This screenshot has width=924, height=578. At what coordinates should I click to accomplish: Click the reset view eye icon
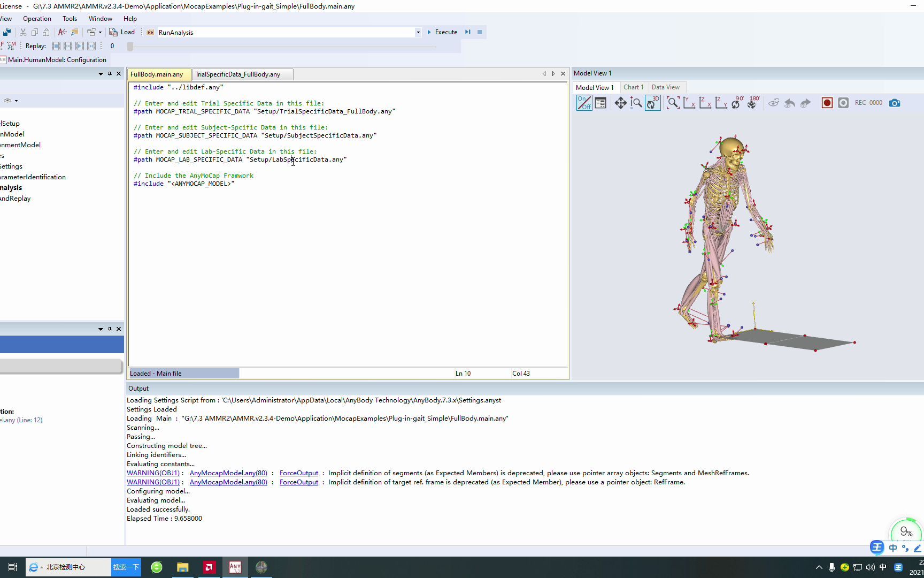pyautogui.click(x=774, y=103)
